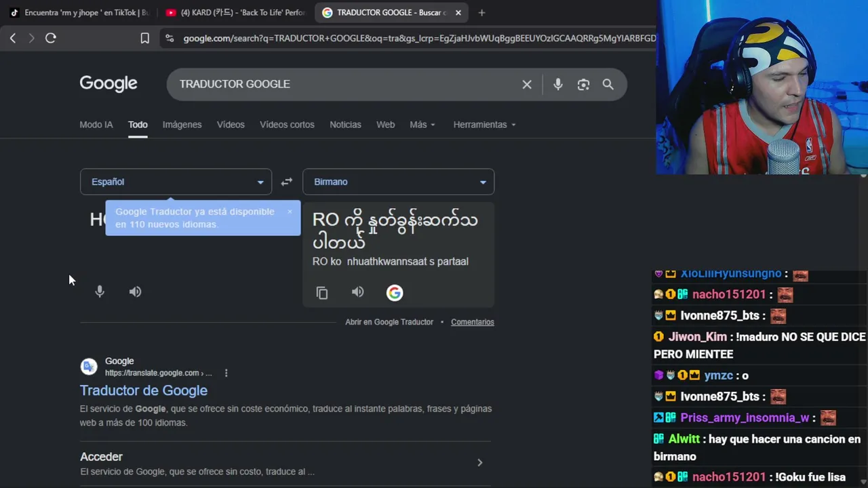The width and height of the screenshot is (868, 488).
Task: Select the Modo IA tab
Action: coord(96,125)
